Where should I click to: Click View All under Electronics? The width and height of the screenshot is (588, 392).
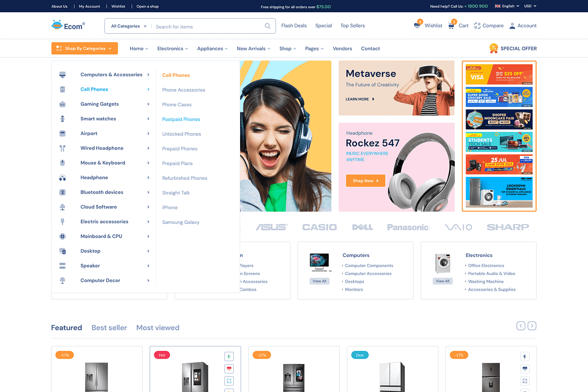click(x=442, y=281)
